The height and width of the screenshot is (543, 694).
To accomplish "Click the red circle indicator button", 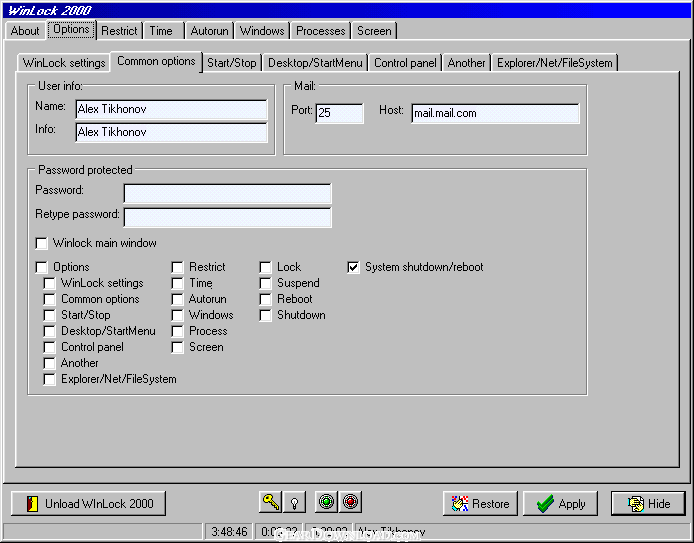I will (x=350, y=502).
